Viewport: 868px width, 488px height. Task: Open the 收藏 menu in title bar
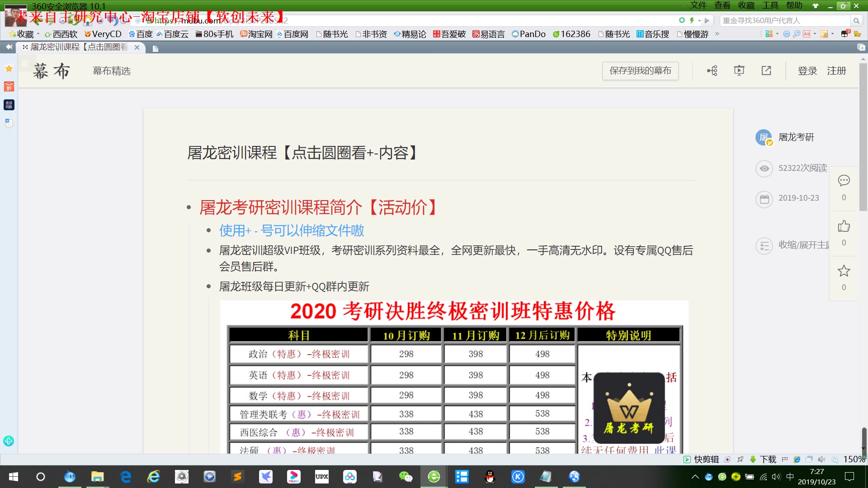click(746, 5)
